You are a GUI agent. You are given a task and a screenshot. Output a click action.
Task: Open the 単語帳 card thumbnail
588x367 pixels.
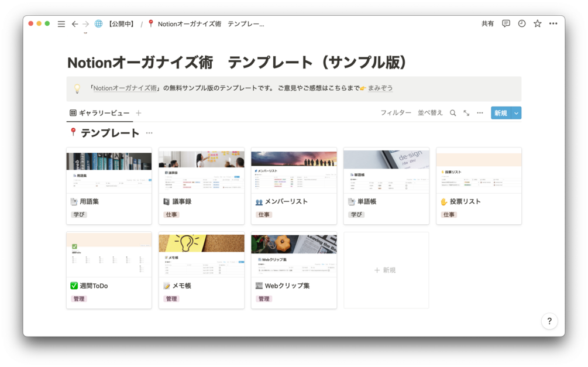pos(386,171)
